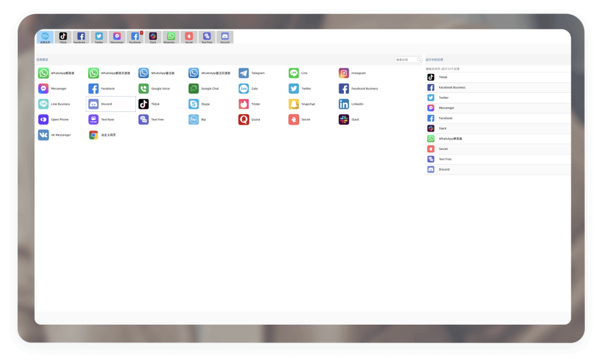Switch to the Twitter tab at top
The image size is (602, 364).
[x=99, y=37]
